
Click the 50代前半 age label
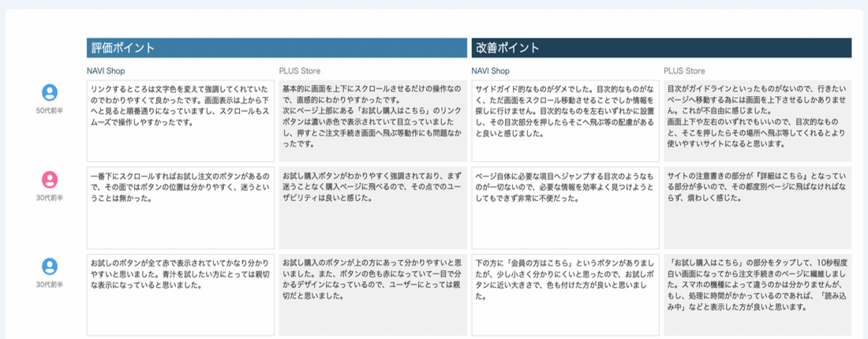point(49,111)
